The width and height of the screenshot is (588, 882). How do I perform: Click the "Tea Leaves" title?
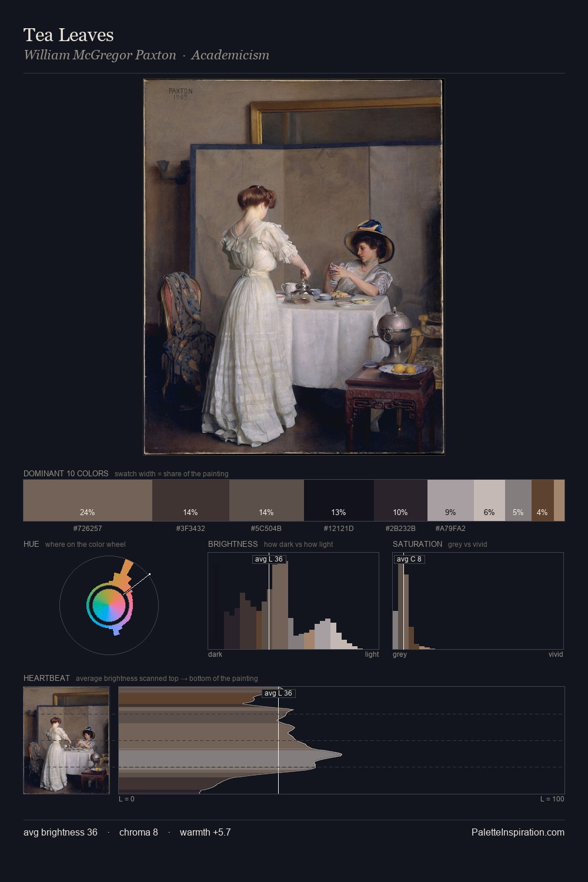(x=69, y=35)
